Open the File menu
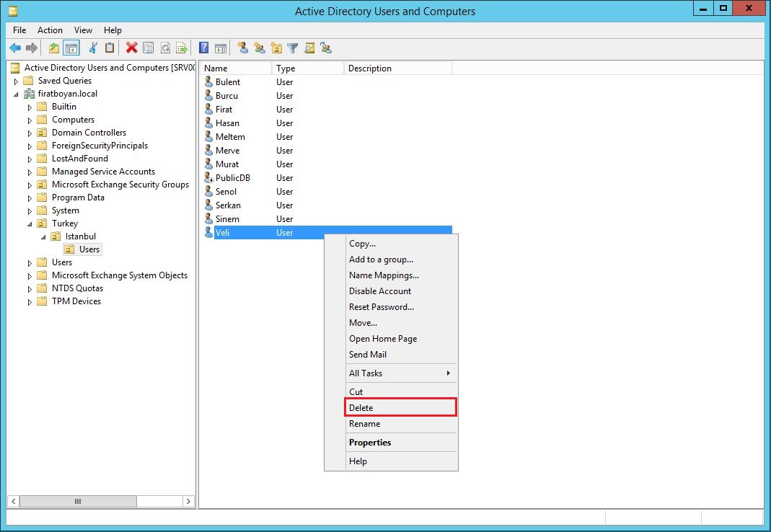 point(19,30)
